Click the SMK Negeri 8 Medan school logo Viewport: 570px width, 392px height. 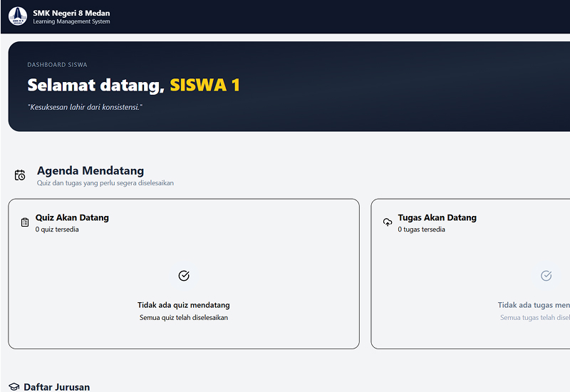[x=17, y=16]
